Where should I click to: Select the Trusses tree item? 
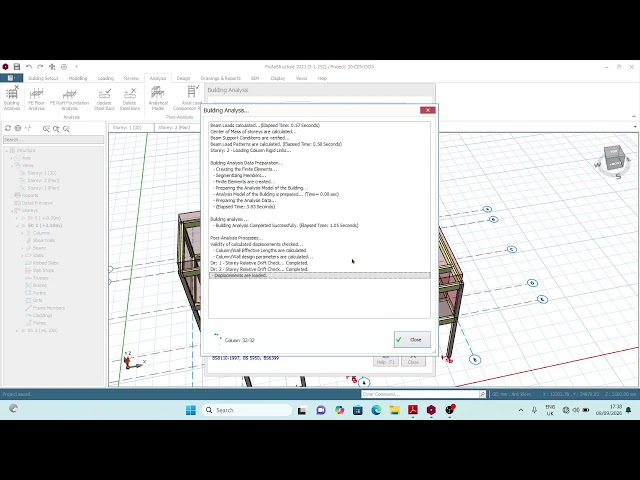coord(40,278)
